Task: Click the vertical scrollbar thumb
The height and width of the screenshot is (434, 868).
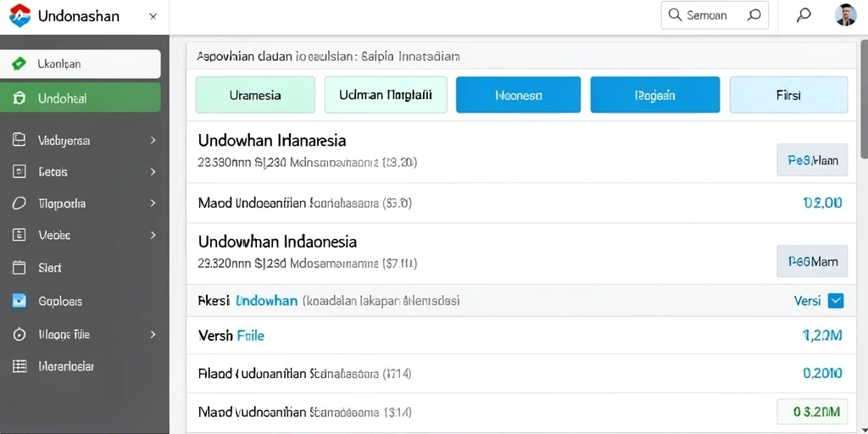Action: (x=864, y=98)
